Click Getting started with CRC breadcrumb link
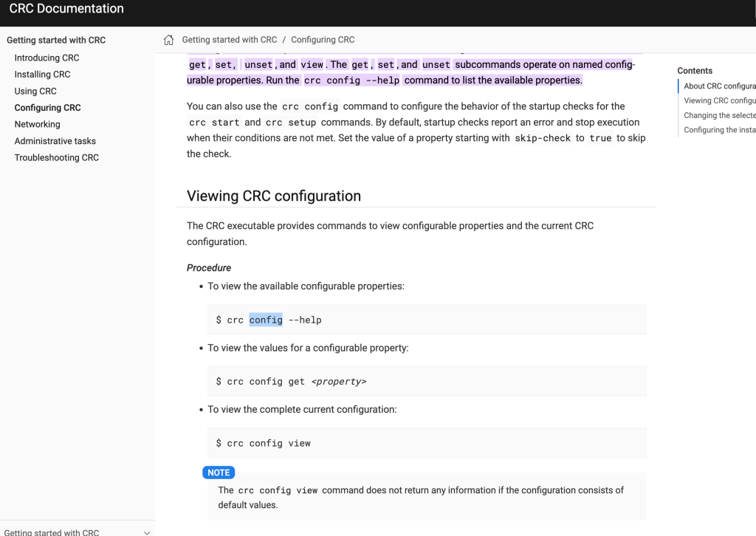756x536 pixels. pos(230,40)
